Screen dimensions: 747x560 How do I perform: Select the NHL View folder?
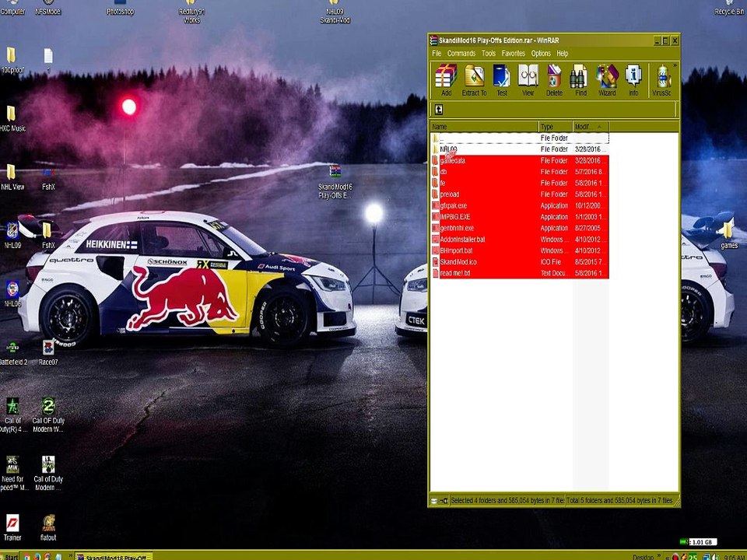click(x=12, y=177)
